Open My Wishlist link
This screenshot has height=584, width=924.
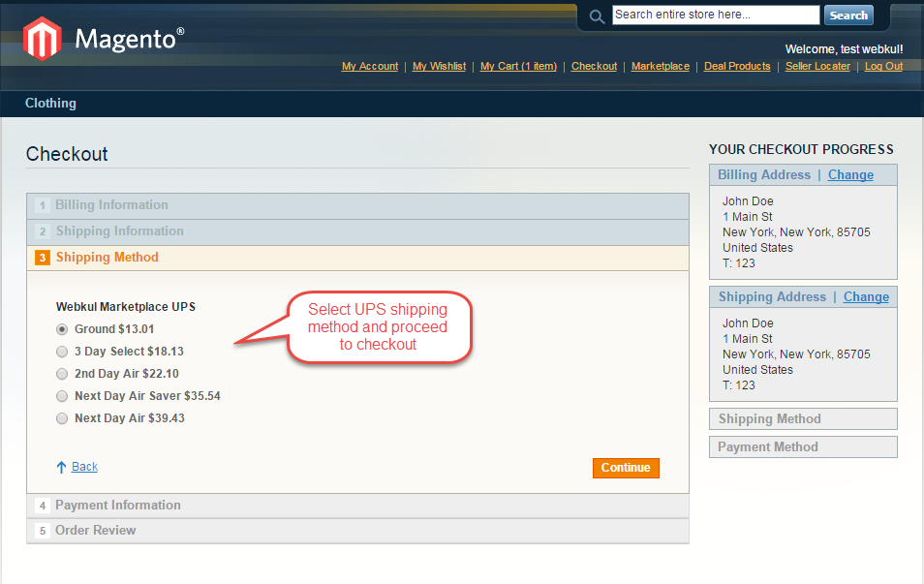[x=439, y=66]
